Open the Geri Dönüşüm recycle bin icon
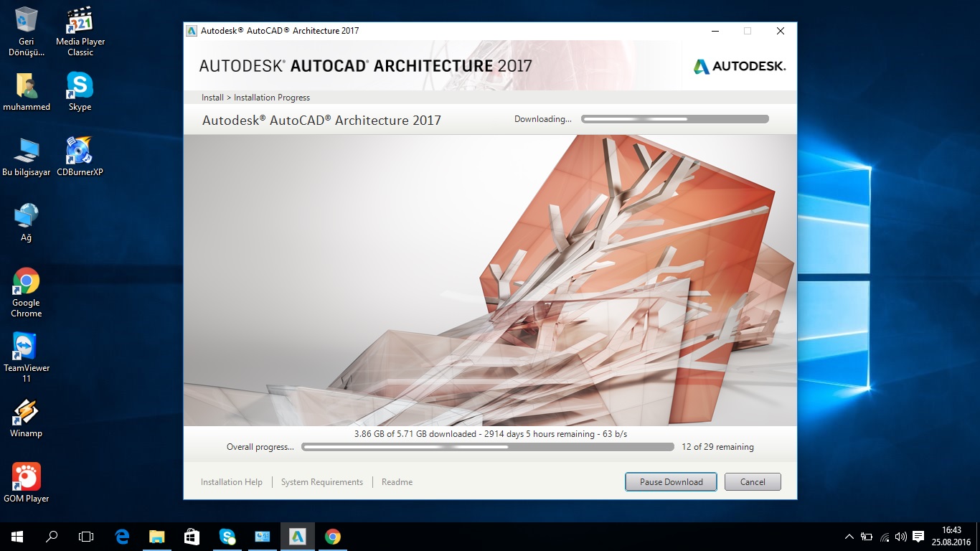 pos(27,32)
